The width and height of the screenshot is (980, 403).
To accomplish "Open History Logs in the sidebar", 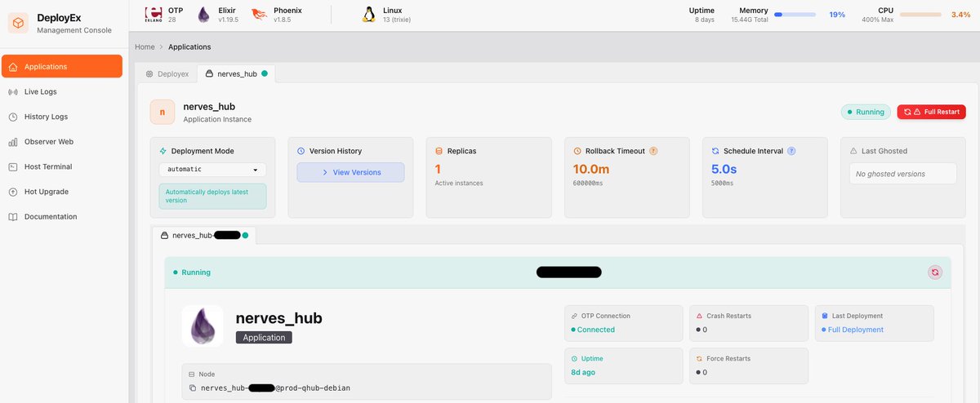I will point(62,117).
